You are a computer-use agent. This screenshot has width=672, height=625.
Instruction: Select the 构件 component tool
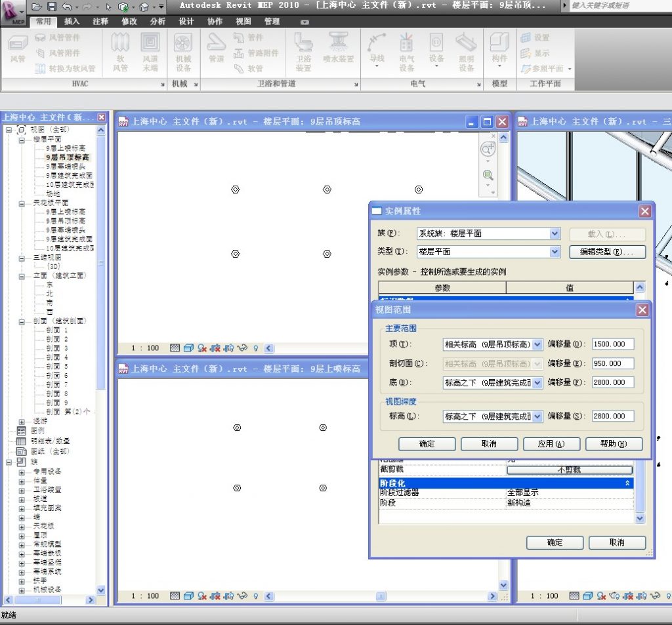(x=499, y=50)
